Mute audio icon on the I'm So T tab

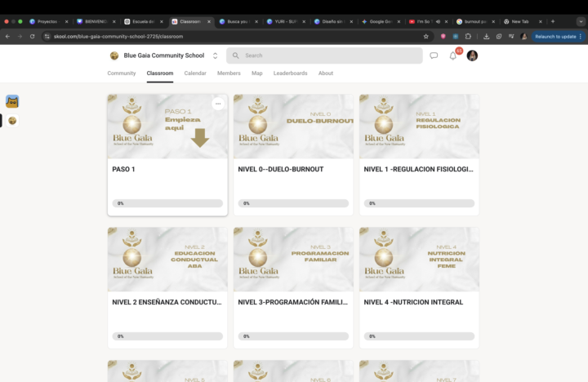coord(438,21)
